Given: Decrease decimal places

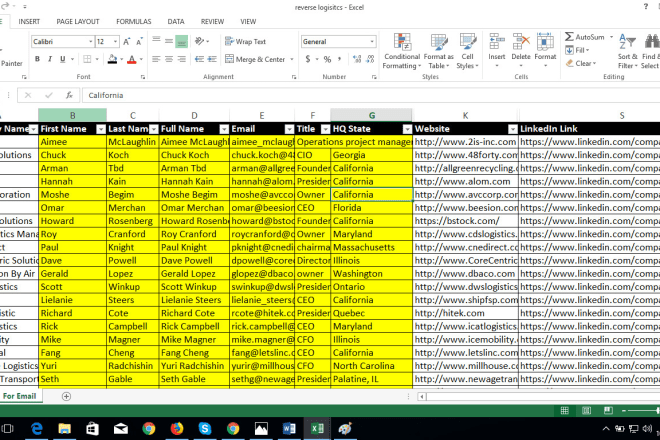Looking at the screenshot, I should tap(370, 59).
